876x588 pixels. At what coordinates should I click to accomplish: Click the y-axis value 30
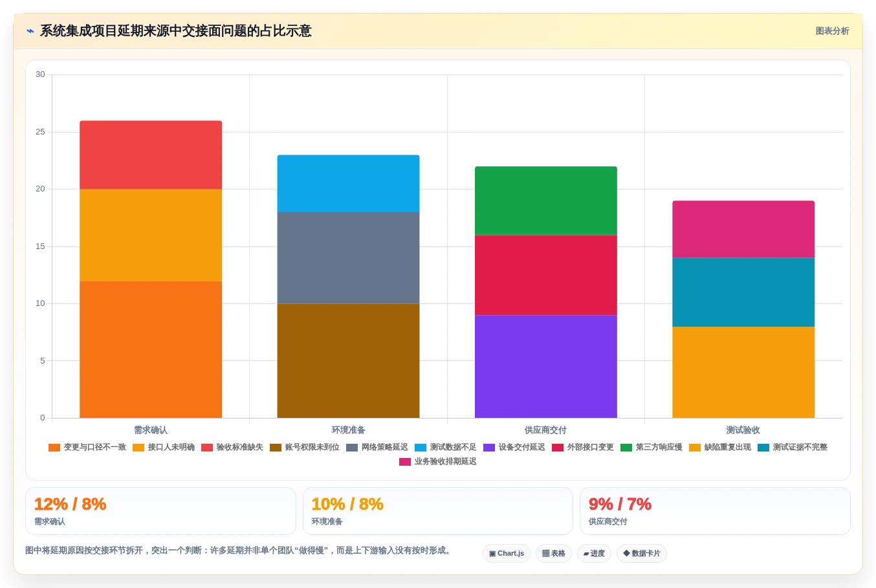[x=40, y=74]
